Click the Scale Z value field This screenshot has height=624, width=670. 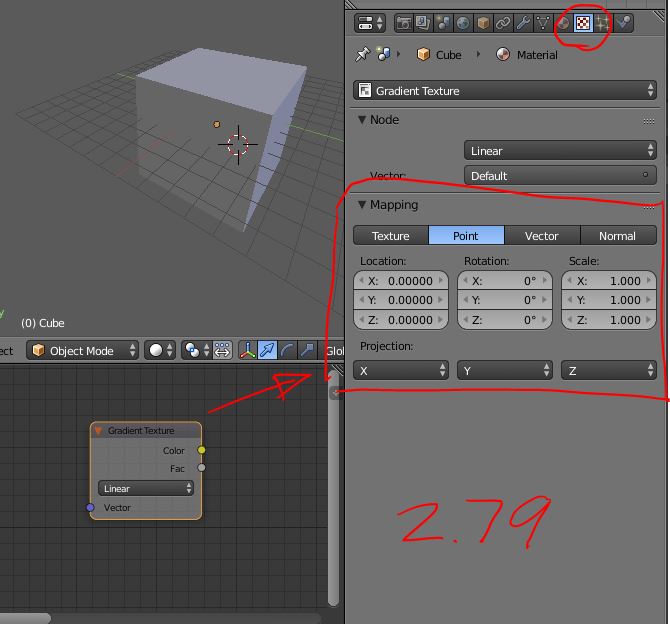point(609,320)
